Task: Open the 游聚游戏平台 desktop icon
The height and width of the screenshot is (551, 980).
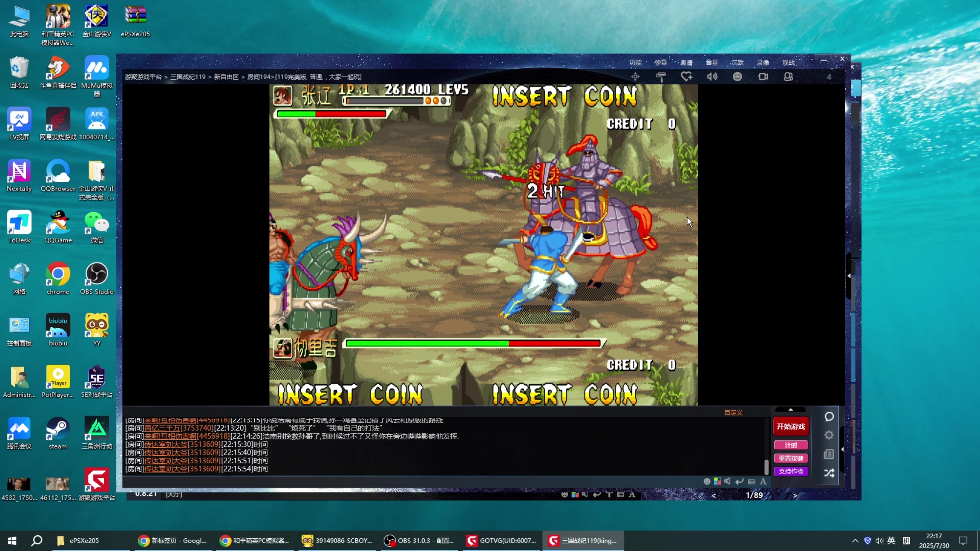Action: point(97,484)
